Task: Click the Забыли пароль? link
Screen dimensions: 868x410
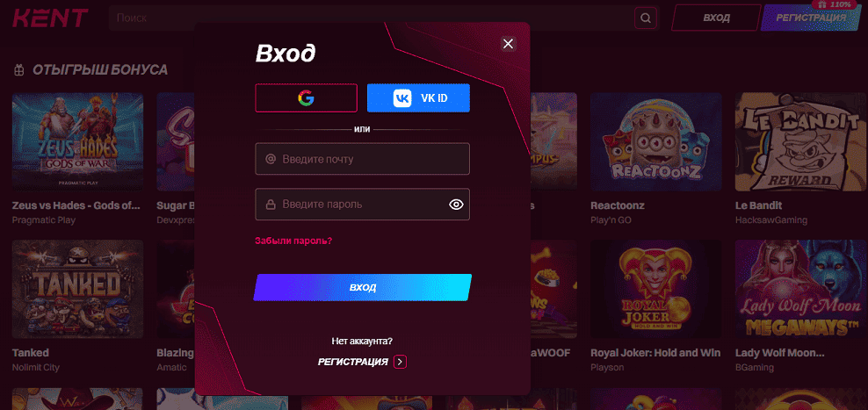Action: (293, 241)
